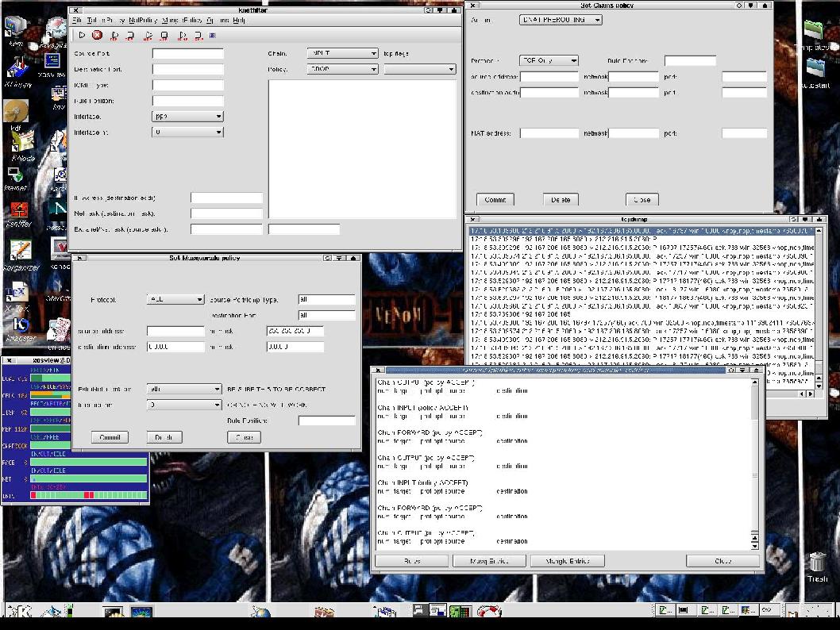Viewport: 840px width, 630px height.
Task: Open File menu in knetfilter
Action: (x=77, y=21)
